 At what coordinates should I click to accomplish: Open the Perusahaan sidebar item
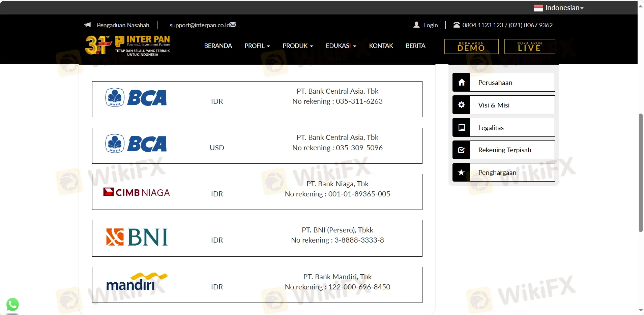click(x=504, y=82)
